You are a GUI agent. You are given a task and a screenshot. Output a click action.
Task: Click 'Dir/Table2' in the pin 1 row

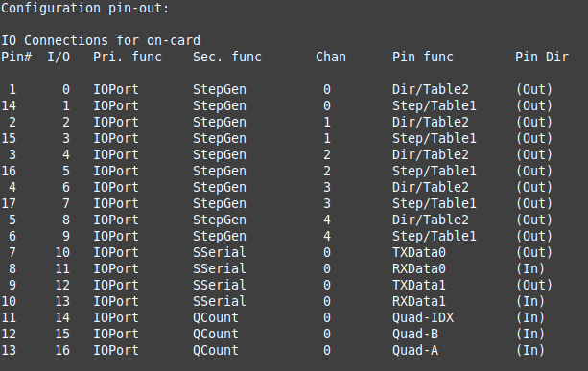tap(431, 89)
